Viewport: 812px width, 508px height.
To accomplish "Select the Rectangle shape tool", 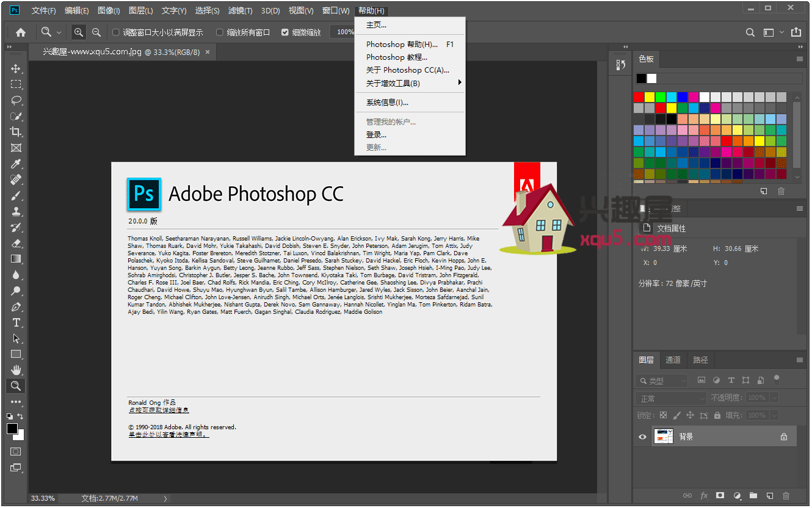I will (16, 354).
